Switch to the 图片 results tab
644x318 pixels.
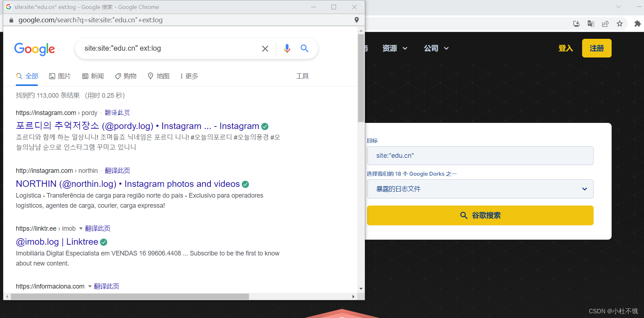(60, 76)
